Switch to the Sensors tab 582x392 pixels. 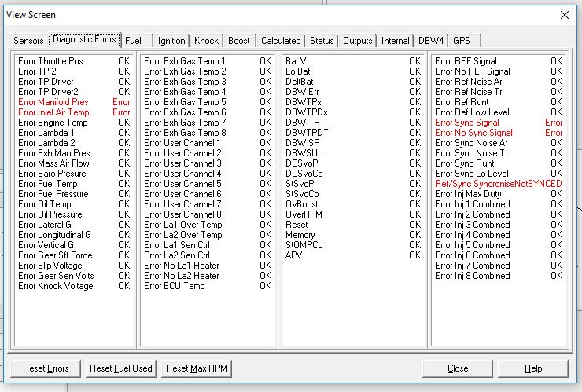[x=29, y=41]
